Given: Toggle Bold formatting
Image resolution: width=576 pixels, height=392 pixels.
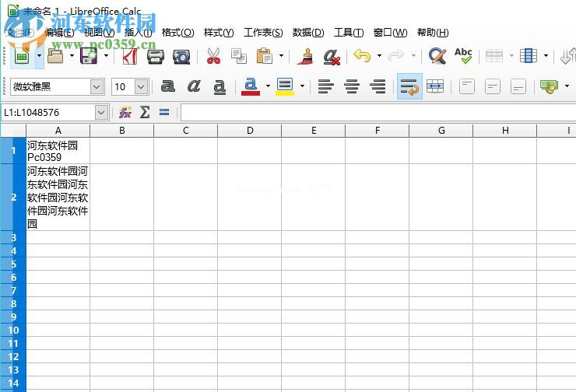Looking at the screenshot, I should coord(168,86).
